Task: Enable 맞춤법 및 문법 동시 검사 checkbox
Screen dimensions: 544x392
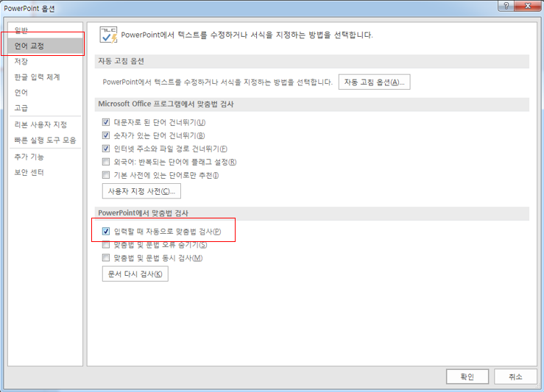Action: pos(106,257)
